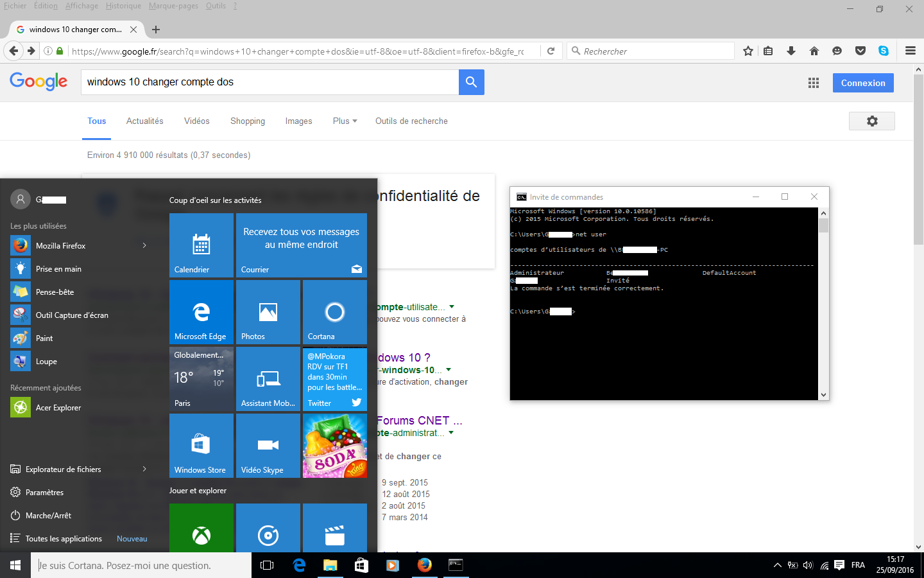Image resolution: width=924 pixels, height=578 pixels.
Task: Open the Groove music tile
Action: (268, 528)
